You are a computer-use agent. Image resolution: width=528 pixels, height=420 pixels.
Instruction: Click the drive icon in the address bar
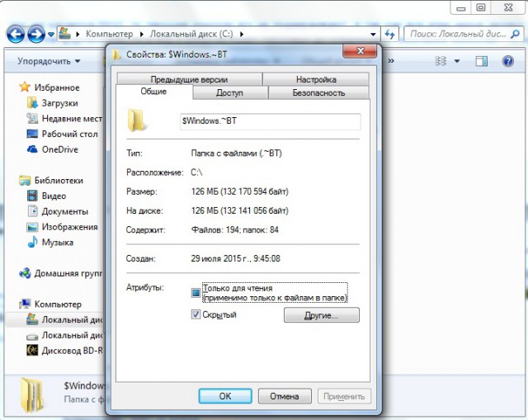point(64,34)
